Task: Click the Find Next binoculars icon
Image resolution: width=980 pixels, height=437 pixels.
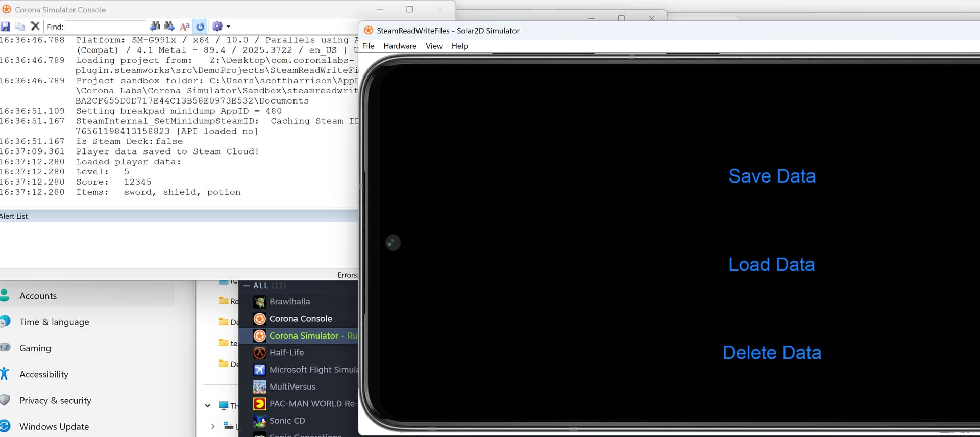Action: (169, 26)
